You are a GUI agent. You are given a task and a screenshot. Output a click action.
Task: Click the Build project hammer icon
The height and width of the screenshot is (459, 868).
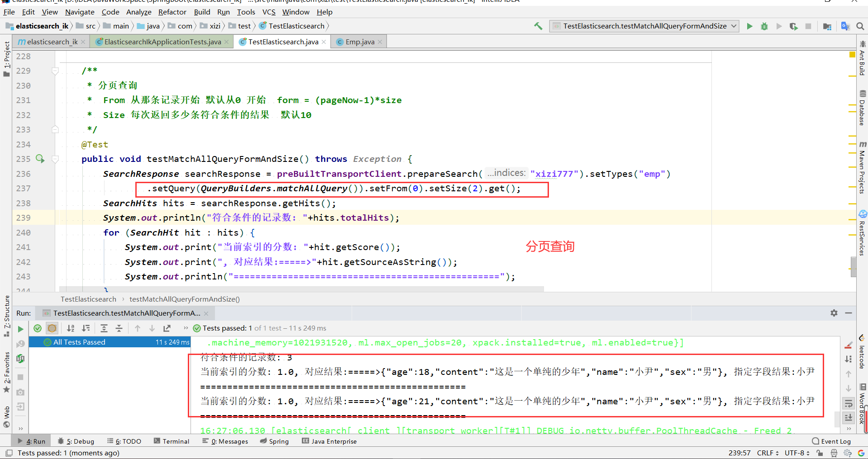click(538, 26)
